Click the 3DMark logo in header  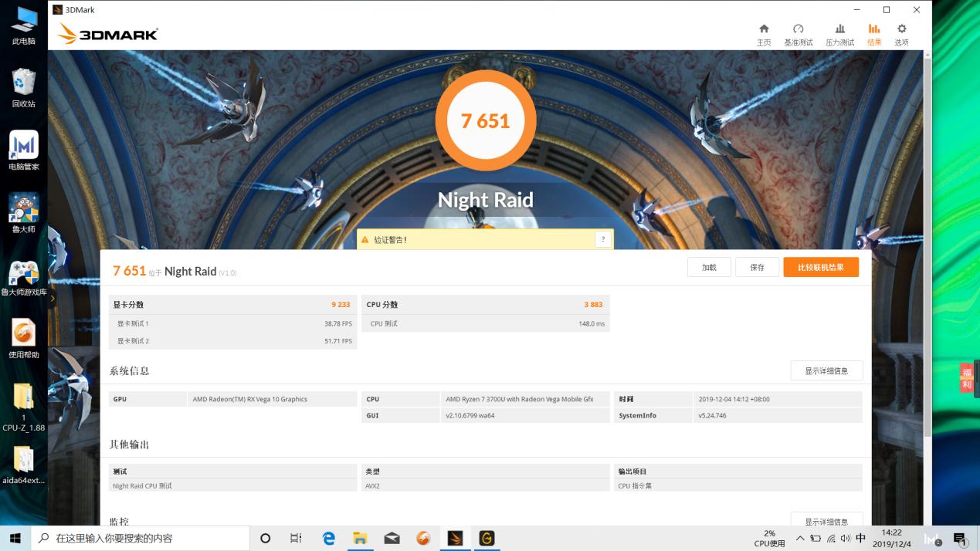pos(108,34)
